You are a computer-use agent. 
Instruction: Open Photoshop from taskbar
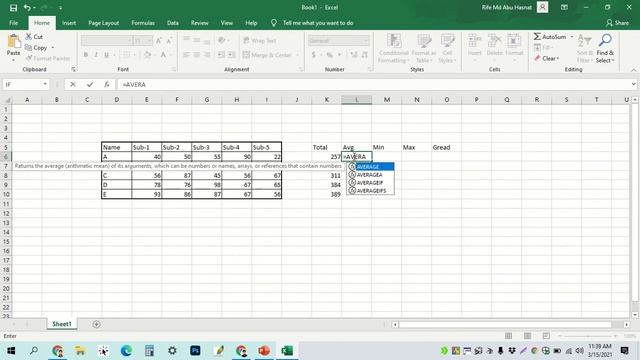pyautogui.click(x=195, y=351)
